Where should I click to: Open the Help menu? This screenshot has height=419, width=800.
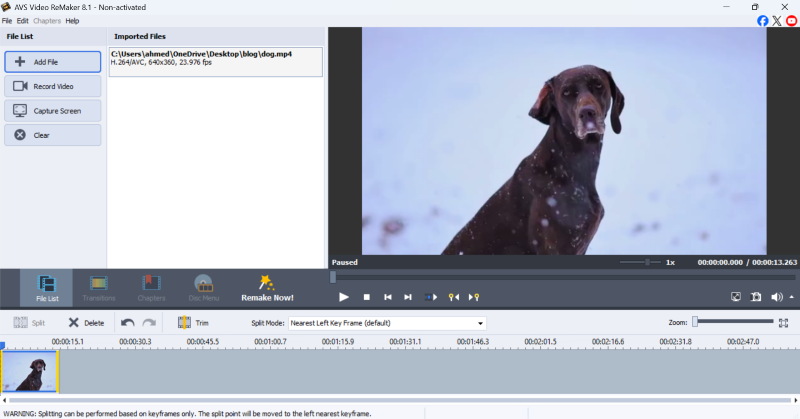pos(72,20)
